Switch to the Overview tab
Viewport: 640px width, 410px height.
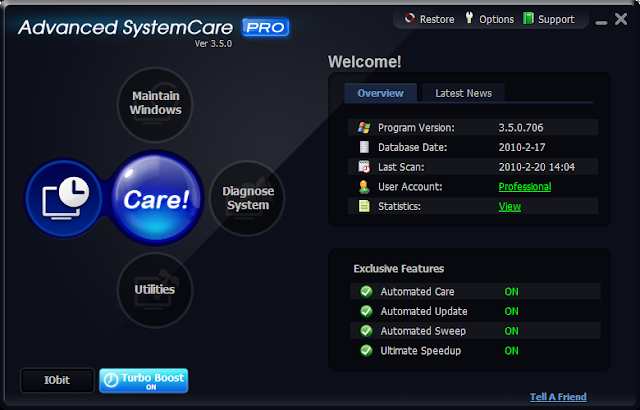380,93
